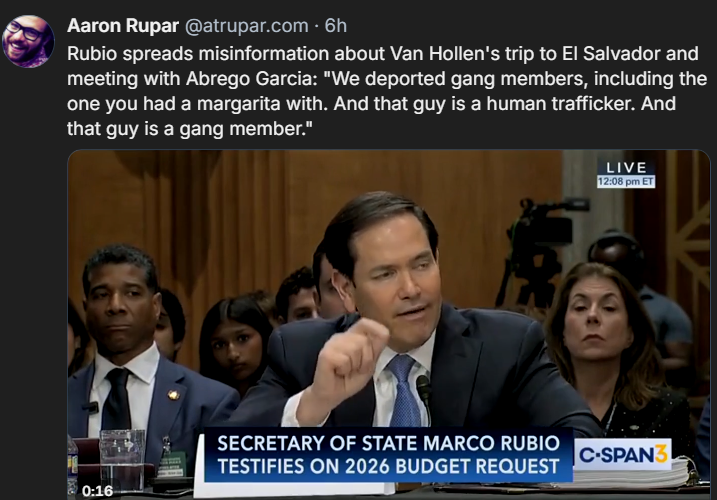
Task: Click the Aaron Rupar display name
Action: 123,26
